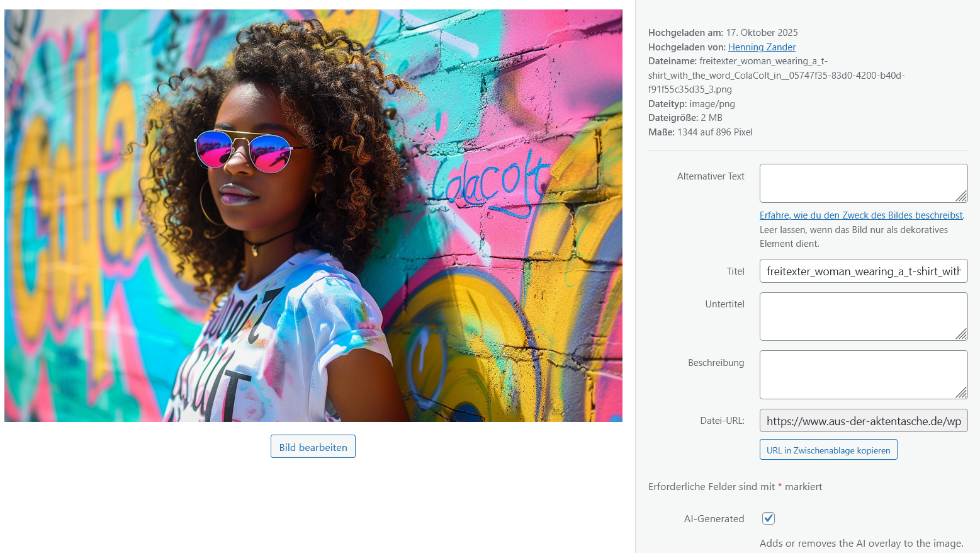The height and width of the screenshot is (553, 980).
Task: Open Henning Zander's uploader profile link
Action: [762, 47]
